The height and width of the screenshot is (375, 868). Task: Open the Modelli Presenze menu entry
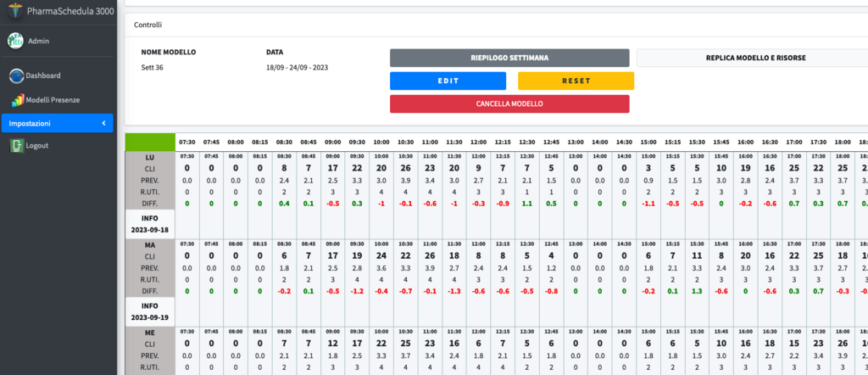[x=53, y=100]
